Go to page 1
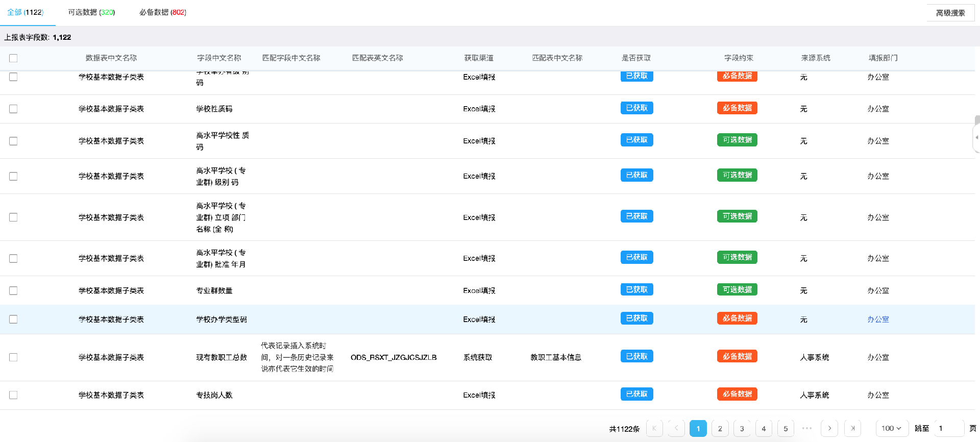 tap(698, 428)
